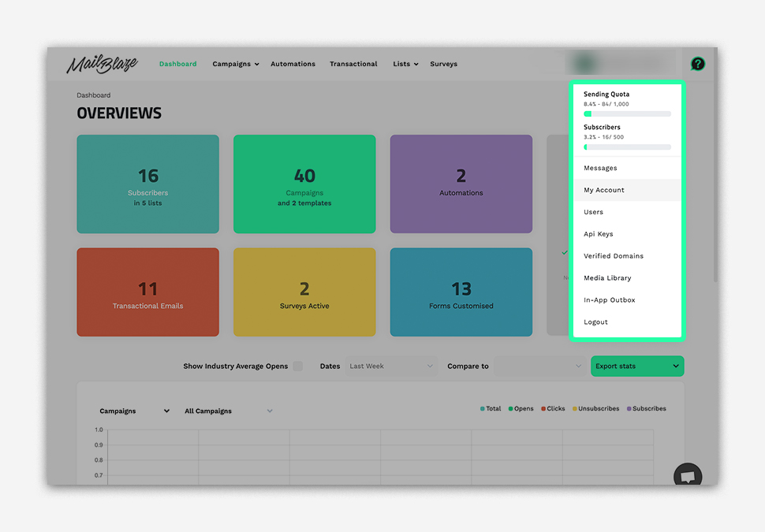The height and width of the screenshot is (532, 765).
Task: Open the Compare to dropdown
Action: [x=538, y=366]
